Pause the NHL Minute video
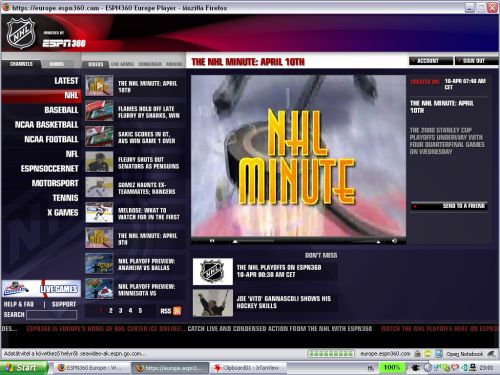This screenshot has height=375, width=500. click(212, 241)
